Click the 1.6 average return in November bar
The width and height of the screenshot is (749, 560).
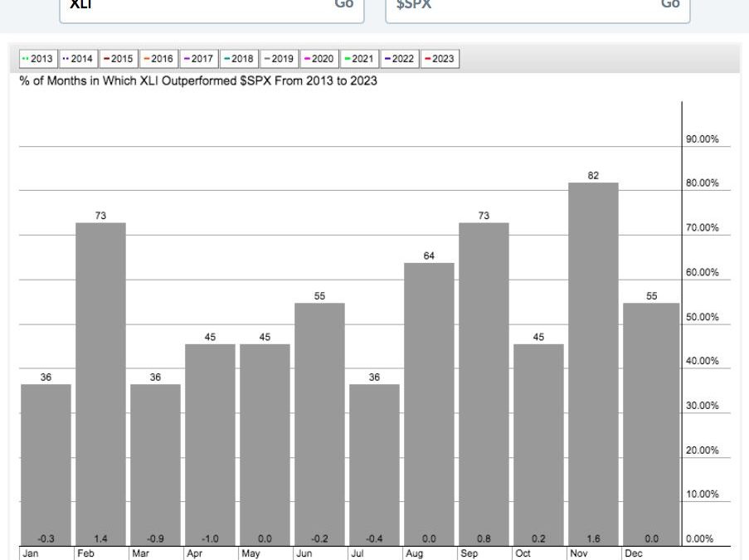[x=593, y=538]
